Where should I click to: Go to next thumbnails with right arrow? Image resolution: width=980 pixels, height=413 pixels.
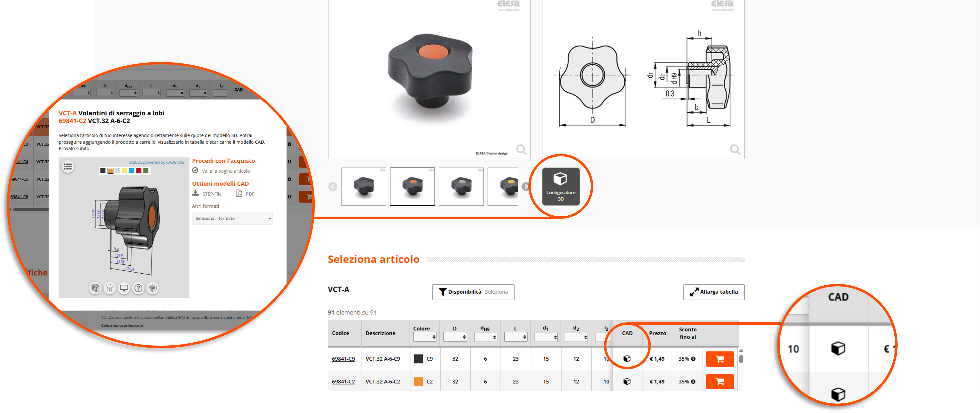tap(525, 187)
